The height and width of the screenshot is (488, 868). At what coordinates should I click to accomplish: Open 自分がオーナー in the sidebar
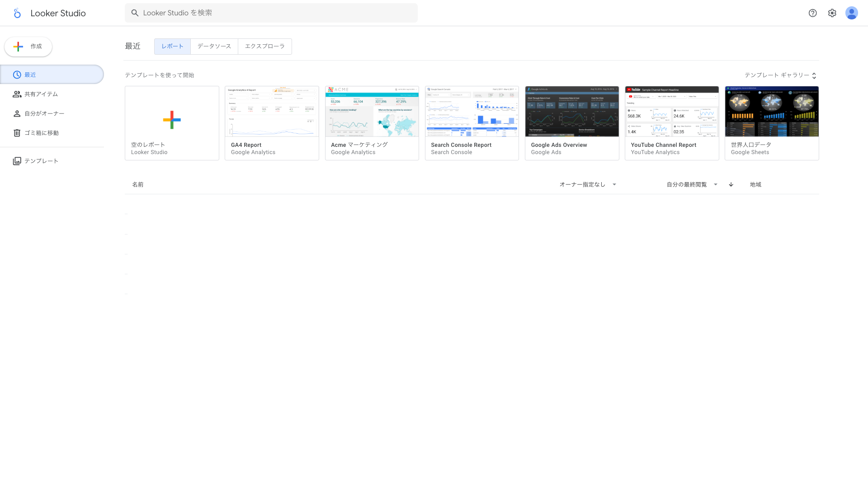point(44,113)
